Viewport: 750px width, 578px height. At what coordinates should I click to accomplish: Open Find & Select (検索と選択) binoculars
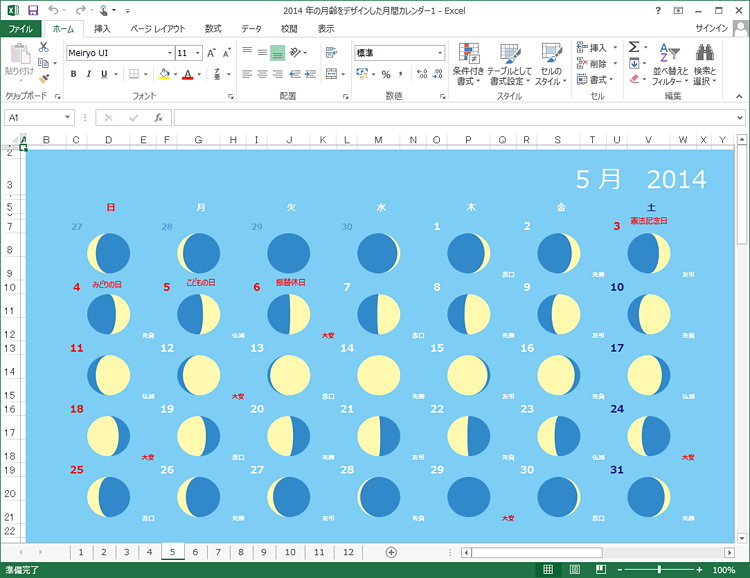(704, 53)
